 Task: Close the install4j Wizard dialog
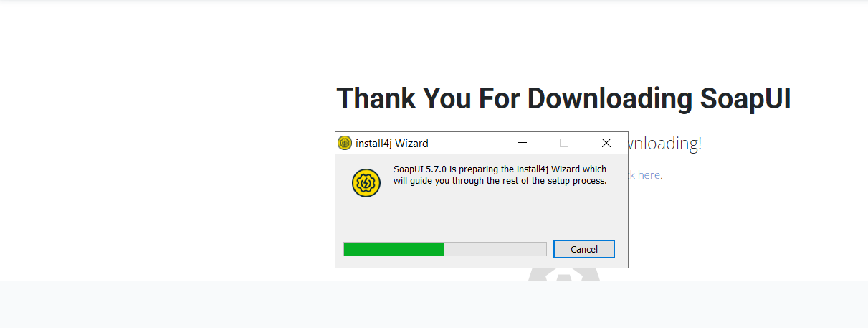(x=606, y=143)
